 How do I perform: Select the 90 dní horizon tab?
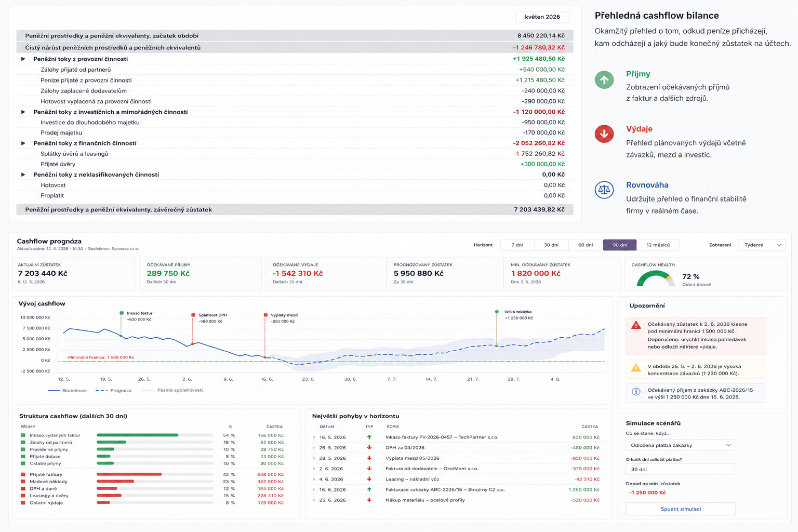point(620,245)
